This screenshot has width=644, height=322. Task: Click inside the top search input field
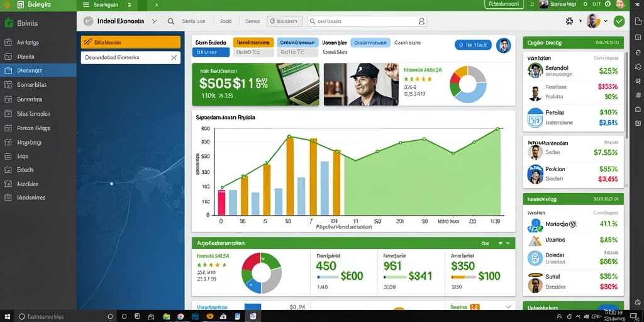click(367, 21)
